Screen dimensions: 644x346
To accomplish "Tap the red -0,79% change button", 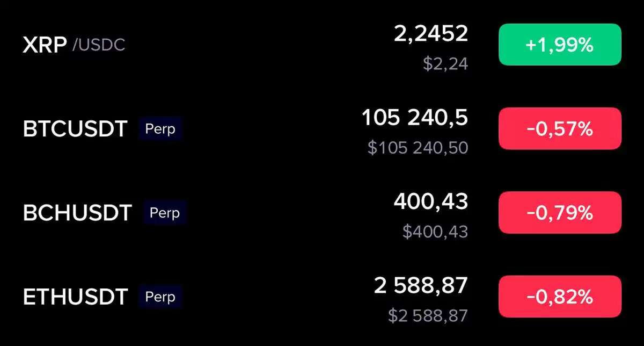I will pyautogui.click(x=560, y=212).
